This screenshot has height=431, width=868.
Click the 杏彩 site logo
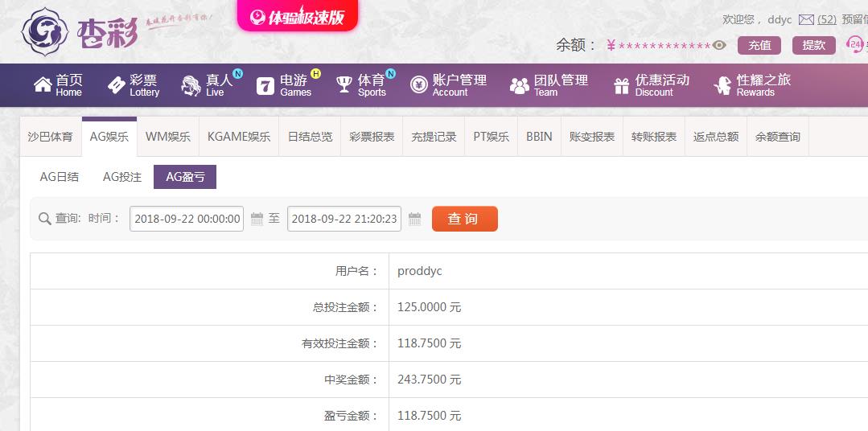tap(80, 32)
